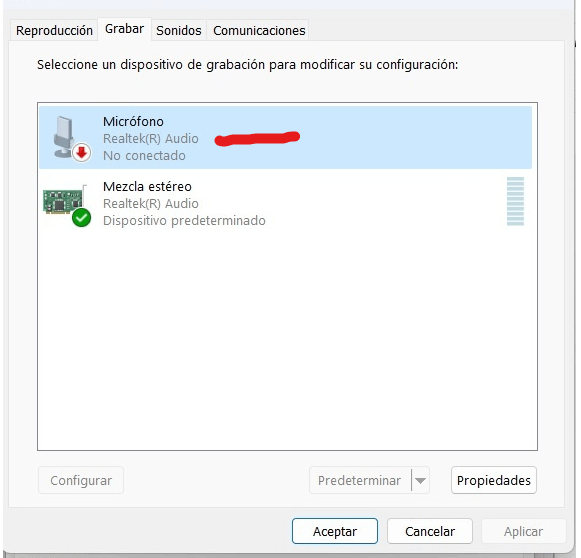Switch to the Reproducción tab
581x558 pixels.
click(x=54, y=30)
